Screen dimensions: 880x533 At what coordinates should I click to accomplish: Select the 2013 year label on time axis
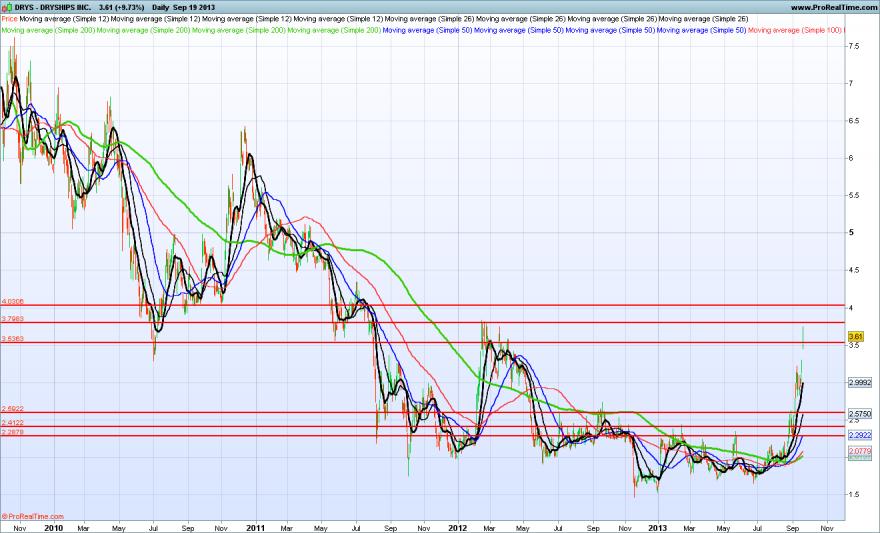tap(657, 528)
